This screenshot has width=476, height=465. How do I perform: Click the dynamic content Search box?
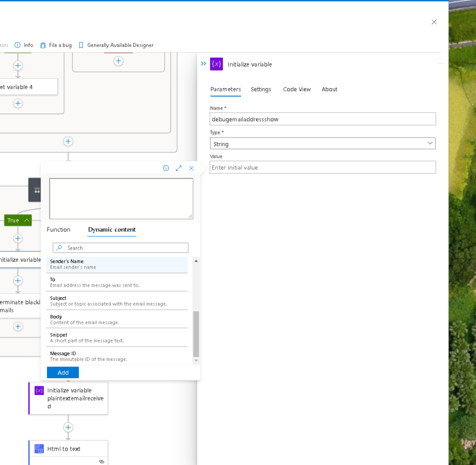tap(120, 248)
